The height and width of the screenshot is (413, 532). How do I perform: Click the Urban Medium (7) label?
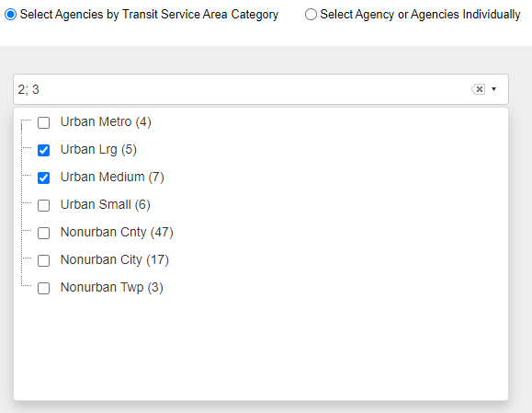click(112, 177)
